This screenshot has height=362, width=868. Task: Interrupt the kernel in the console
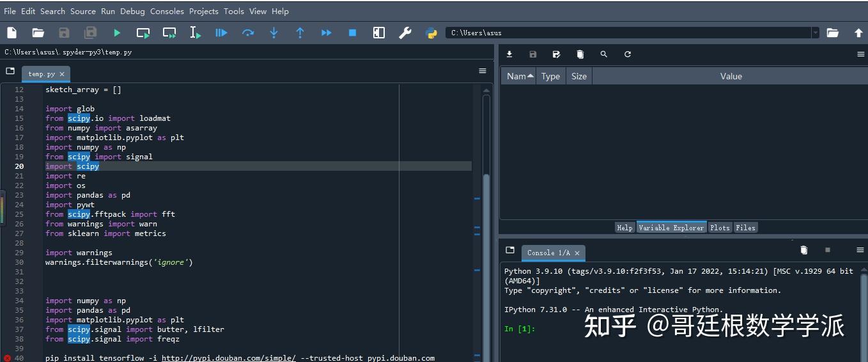click(828, 250)
